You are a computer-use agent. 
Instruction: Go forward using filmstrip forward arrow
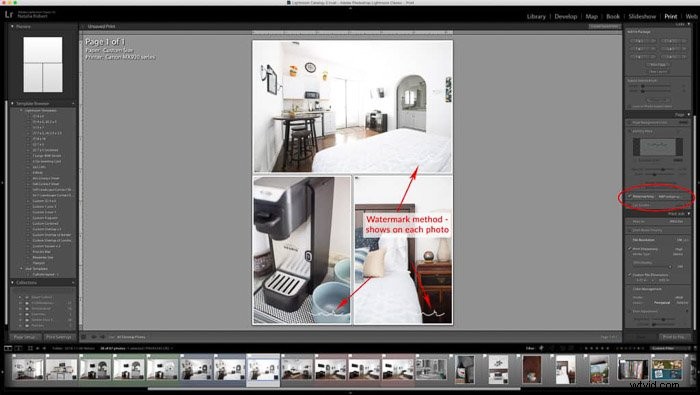click(44, 348)
